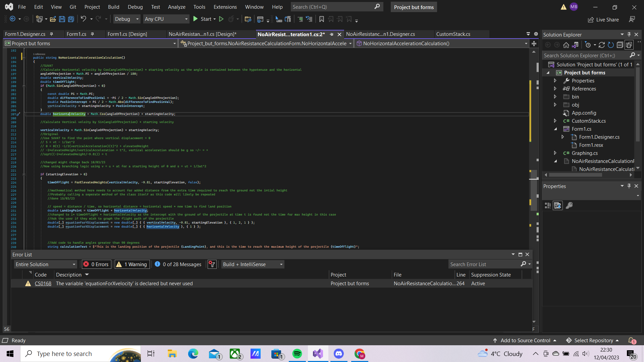
Task: Click the Save All toolbar icon
Action: click(71, 19)
